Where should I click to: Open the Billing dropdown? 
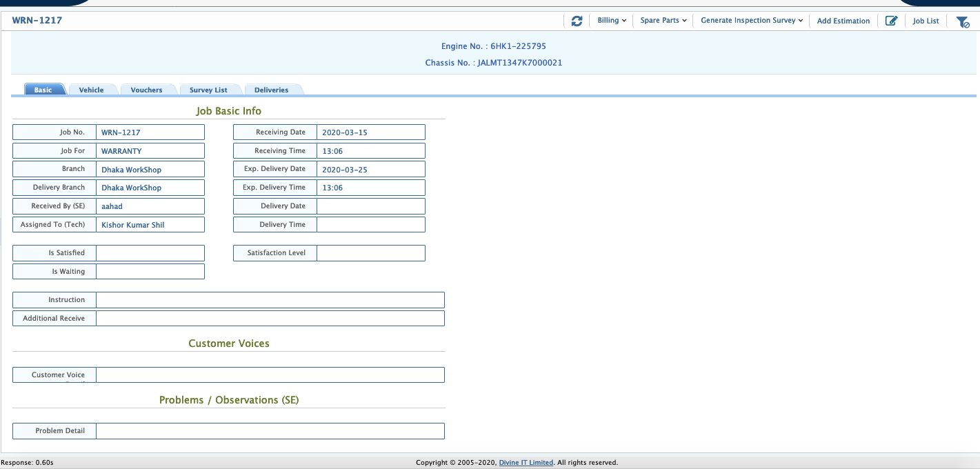(611, 20)
